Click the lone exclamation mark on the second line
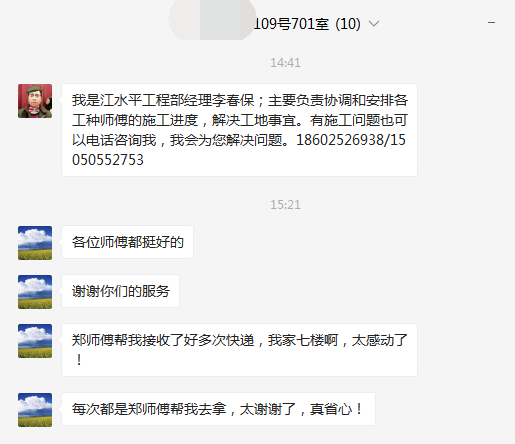 [79, 360]
